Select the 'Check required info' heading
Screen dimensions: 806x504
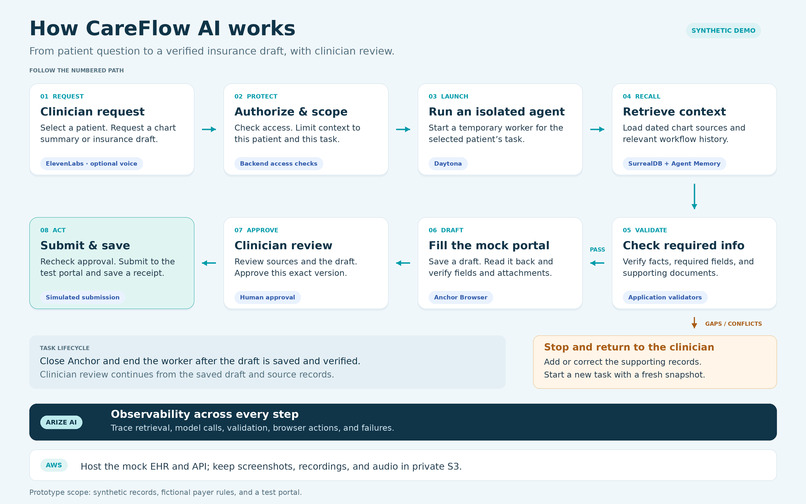pyautogui.click(x=684, y=245)
